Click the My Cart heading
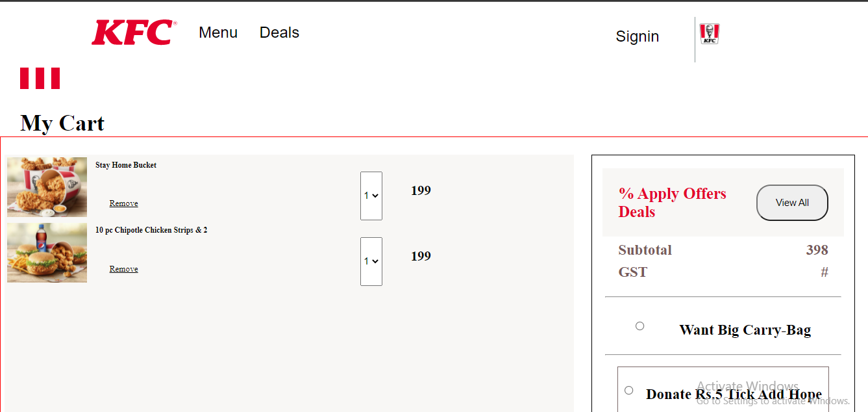 [x=62, y=123]
